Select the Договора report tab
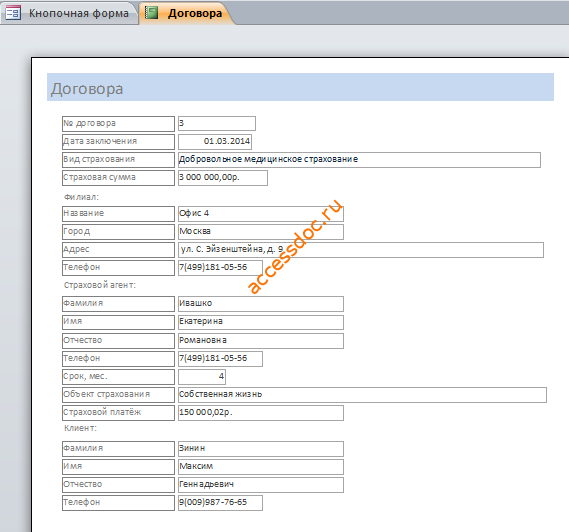The width and height of the screenshot is (569, 532). (x=187, y=13)
